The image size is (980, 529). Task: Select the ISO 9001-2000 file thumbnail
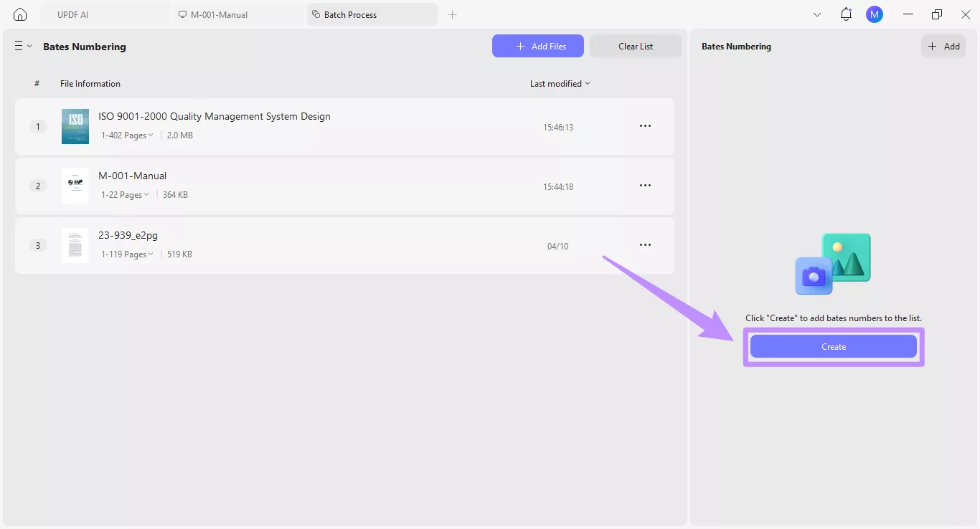click(75, 127)
